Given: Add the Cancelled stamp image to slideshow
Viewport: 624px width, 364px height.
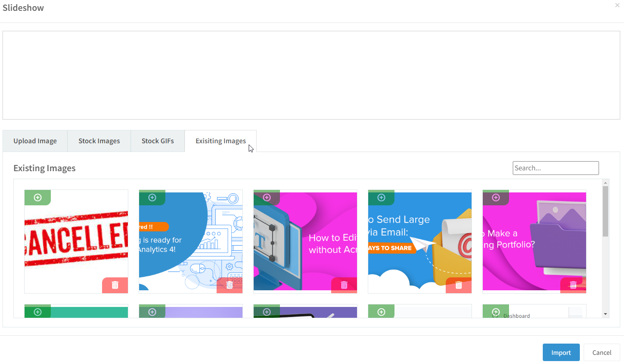Looking at the screenshot, I should tap(37, 197).
